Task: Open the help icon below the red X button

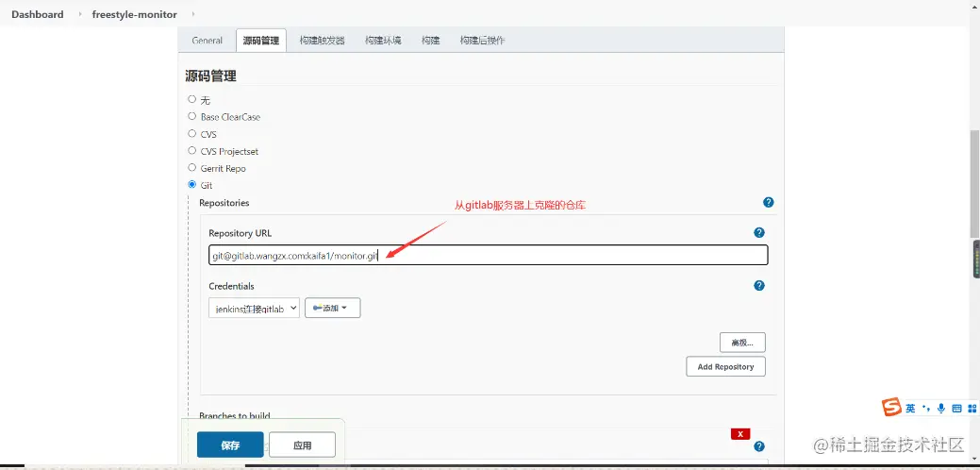Action: 759,446
